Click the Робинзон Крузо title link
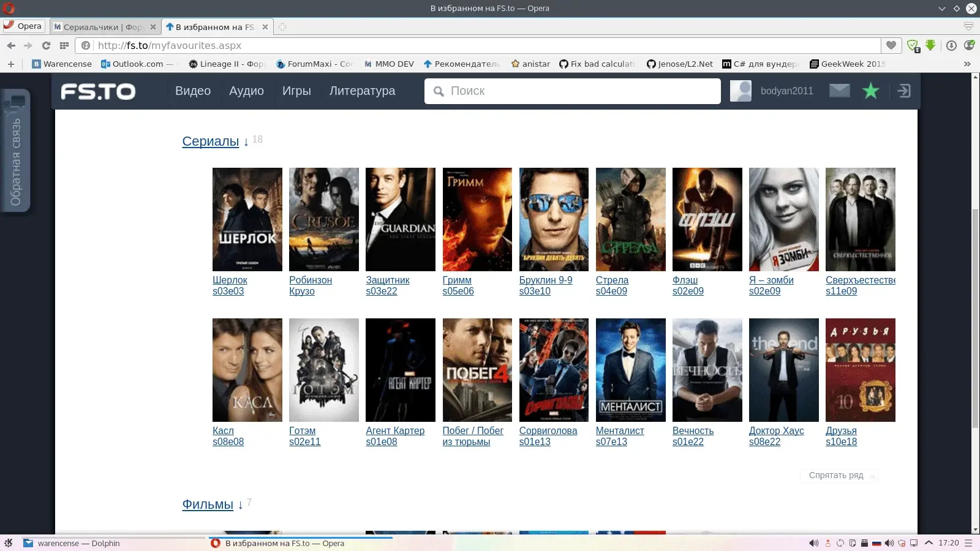 311,285
